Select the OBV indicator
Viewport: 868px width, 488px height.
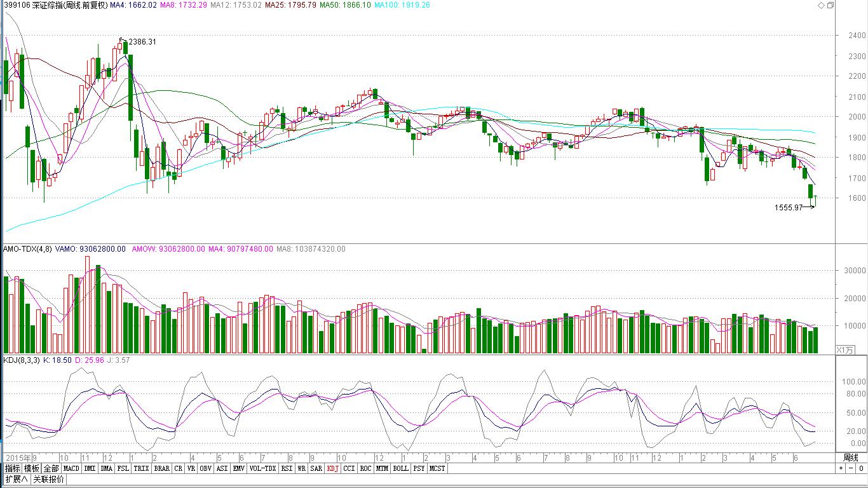pos(206,468)
